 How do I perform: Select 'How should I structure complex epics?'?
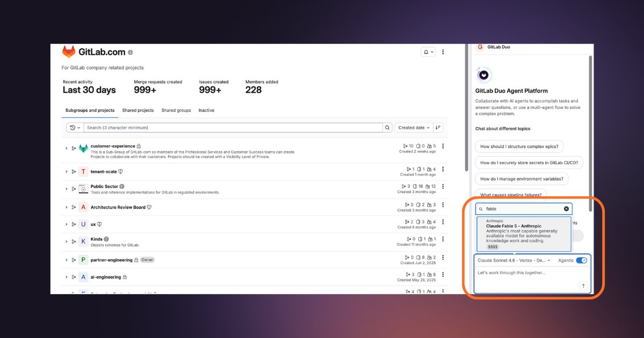(519, 146)
